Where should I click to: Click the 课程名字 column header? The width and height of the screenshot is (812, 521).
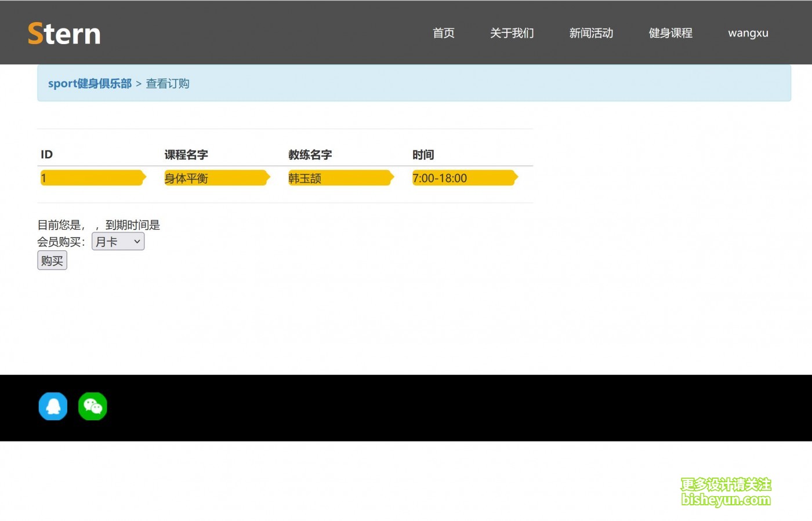point(186,155)
